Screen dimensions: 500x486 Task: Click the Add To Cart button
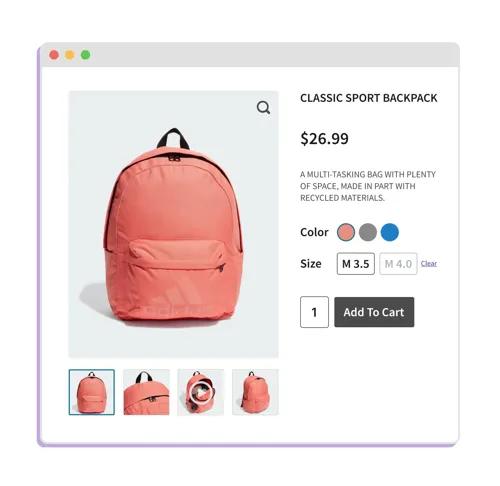pyautogui.click(x=374, y=312)
